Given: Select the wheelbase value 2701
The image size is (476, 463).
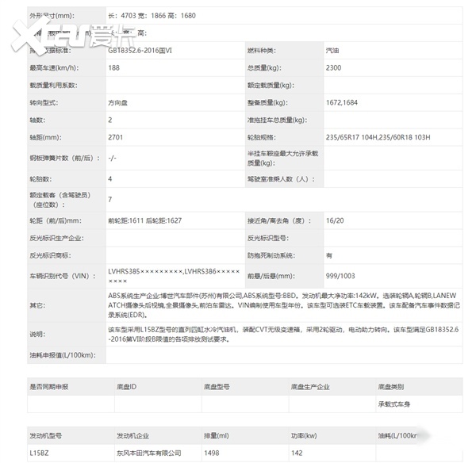Looking at the screenshot, I should (x=115, y=137).
